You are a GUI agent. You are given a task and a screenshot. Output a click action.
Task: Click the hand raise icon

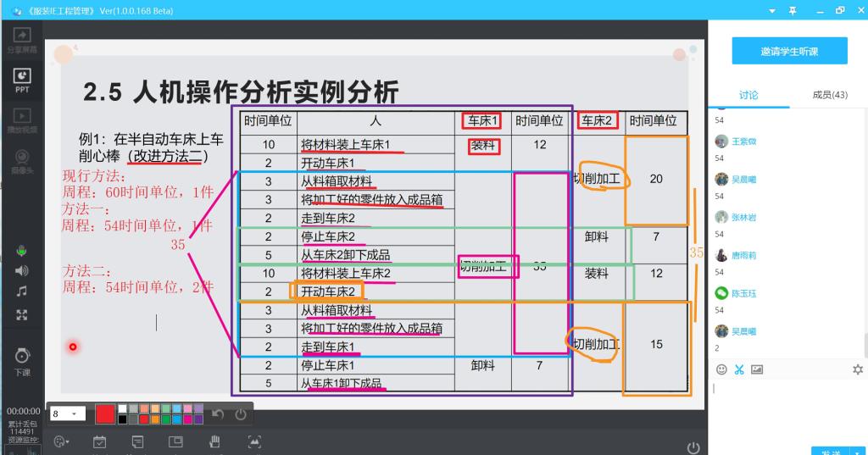coord(215,441)
